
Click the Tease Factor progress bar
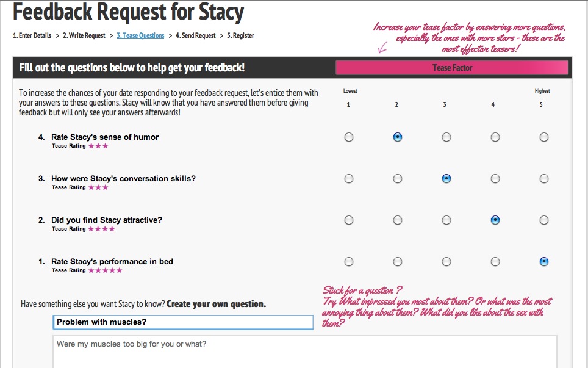[x=452, y=68]
